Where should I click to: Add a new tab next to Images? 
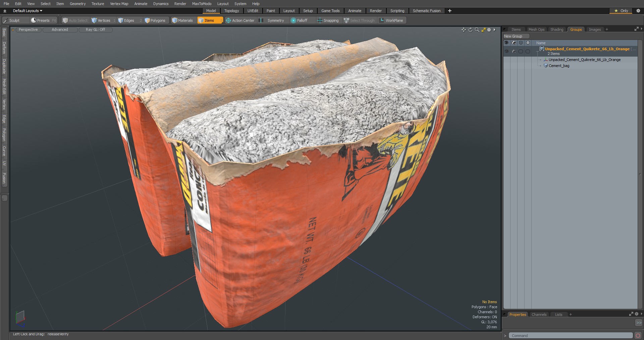(x=607, y=29)
